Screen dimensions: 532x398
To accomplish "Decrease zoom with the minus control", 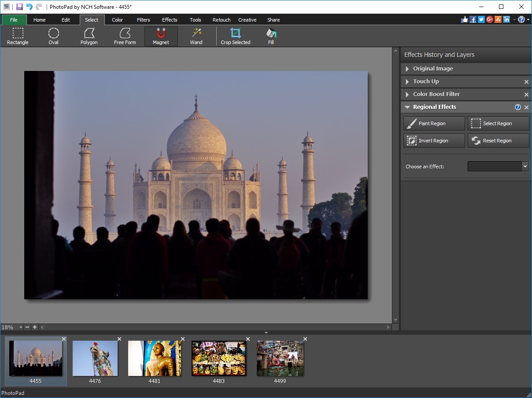I will point(27,327).
